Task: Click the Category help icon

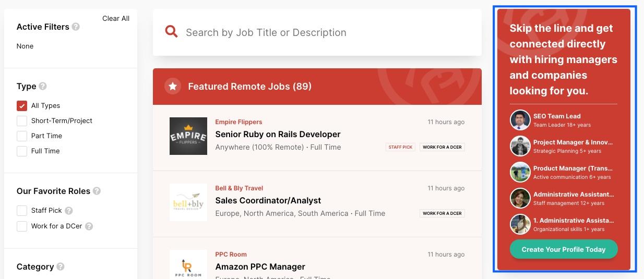Action: 61,266
